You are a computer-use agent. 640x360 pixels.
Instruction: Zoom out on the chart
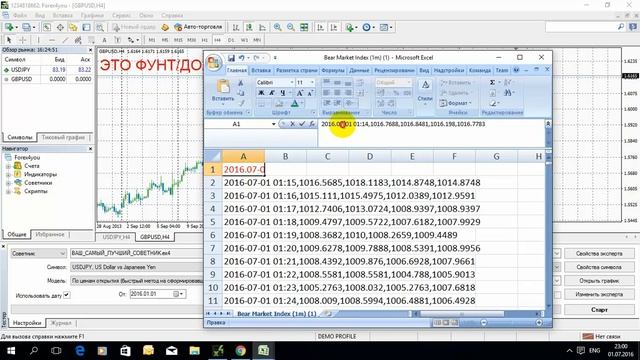click(291, 27)
